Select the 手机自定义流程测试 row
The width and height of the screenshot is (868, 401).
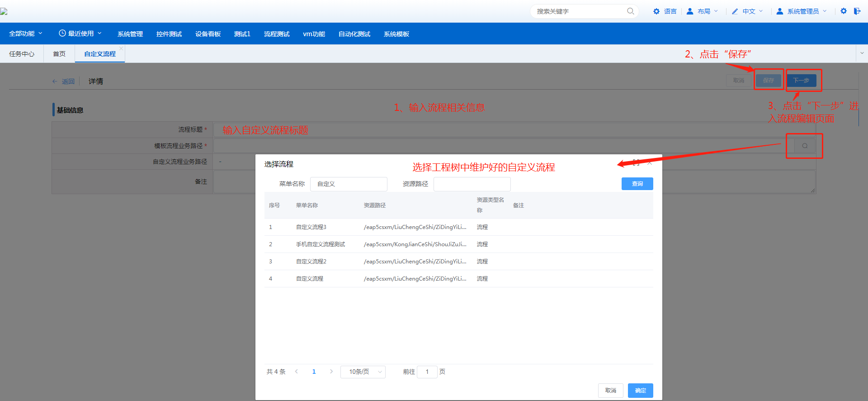321,244
